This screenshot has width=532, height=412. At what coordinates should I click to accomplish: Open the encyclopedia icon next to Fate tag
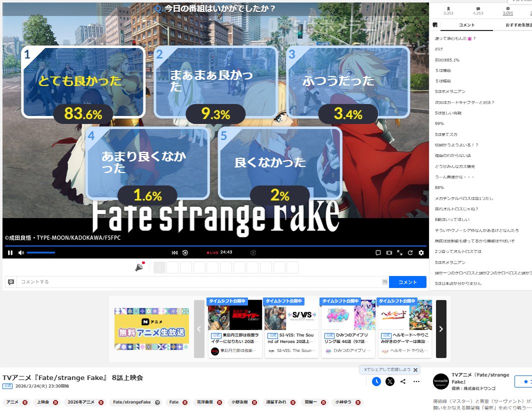coord(185,402)
